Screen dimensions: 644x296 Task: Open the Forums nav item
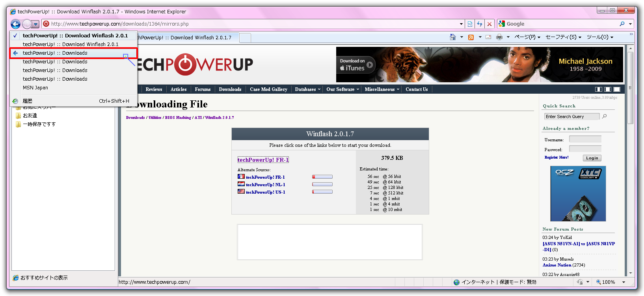pyautogui.click(x=203, y=89)
